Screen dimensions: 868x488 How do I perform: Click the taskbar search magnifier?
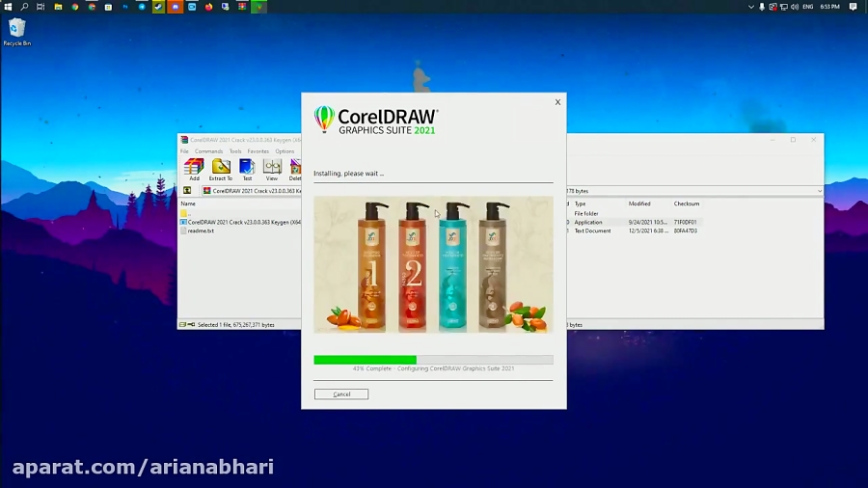coord(24,7)
